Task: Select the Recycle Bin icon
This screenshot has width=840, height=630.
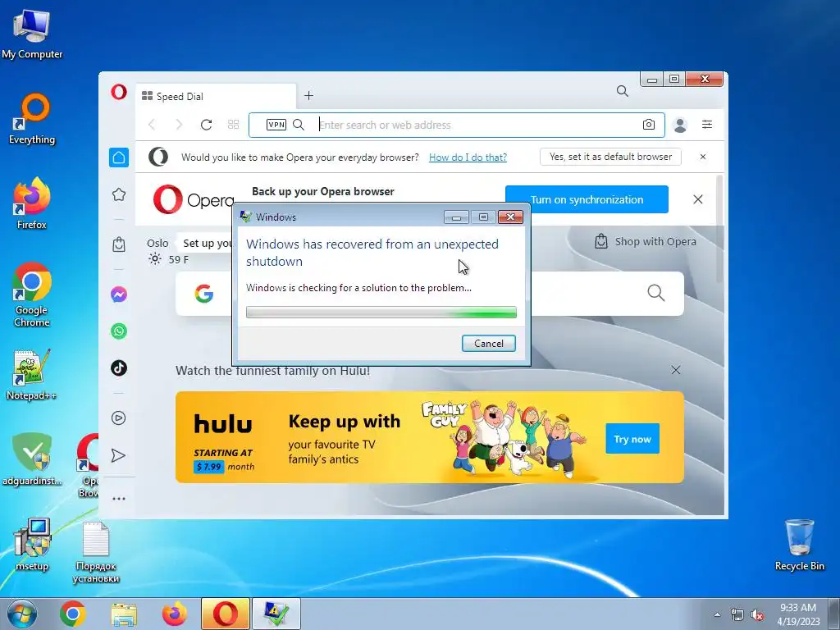Action: coord(799,545)
